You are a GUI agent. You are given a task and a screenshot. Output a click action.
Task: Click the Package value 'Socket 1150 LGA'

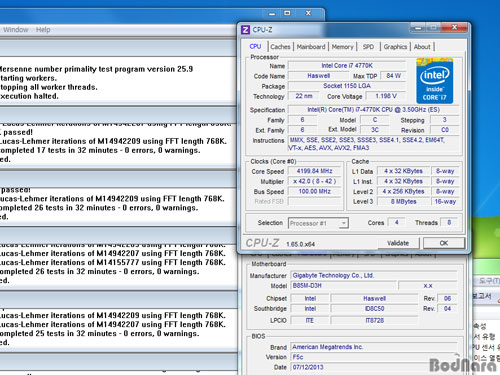click(347, 86)
